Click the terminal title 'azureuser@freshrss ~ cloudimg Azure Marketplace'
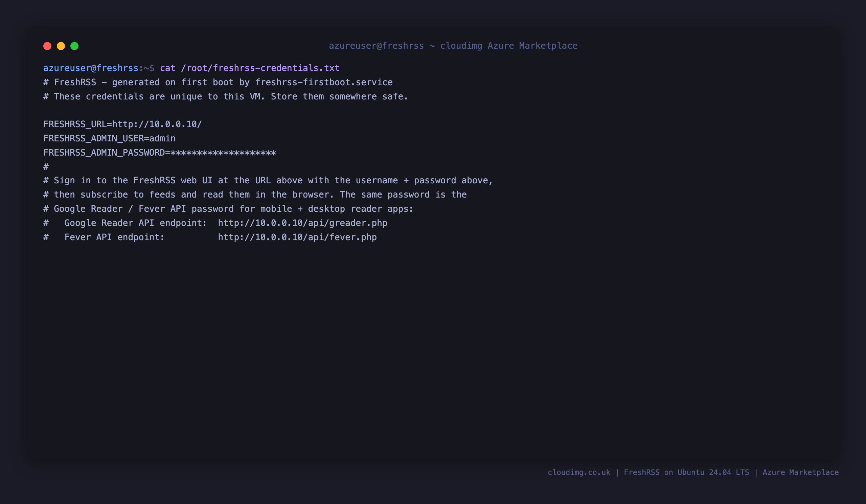This screenshot has height=504, width=866. (x=453, y=46)
